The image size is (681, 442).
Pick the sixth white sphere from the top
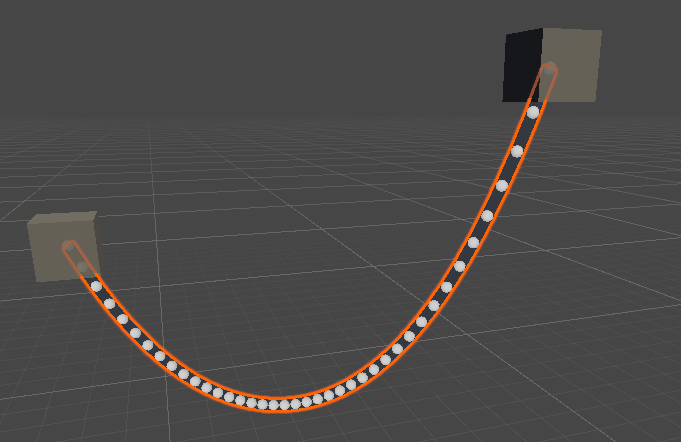click(459, 266)
